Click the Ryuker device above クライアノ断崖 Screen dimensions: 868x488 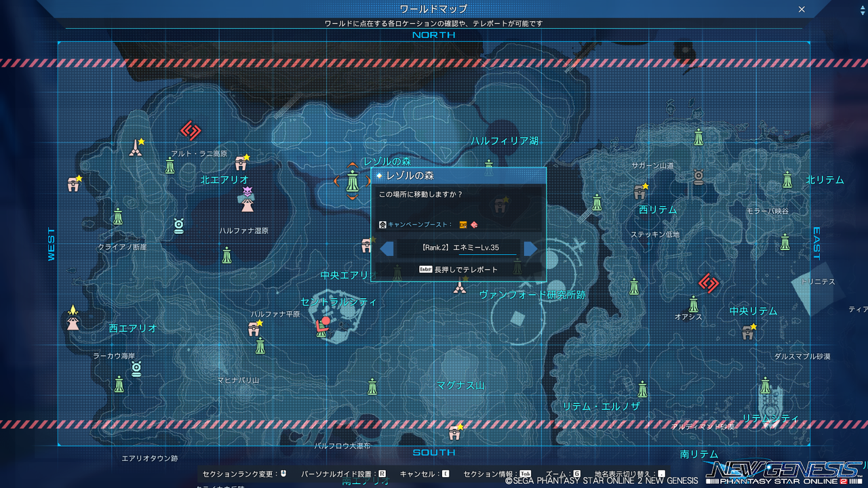[118, 217]
